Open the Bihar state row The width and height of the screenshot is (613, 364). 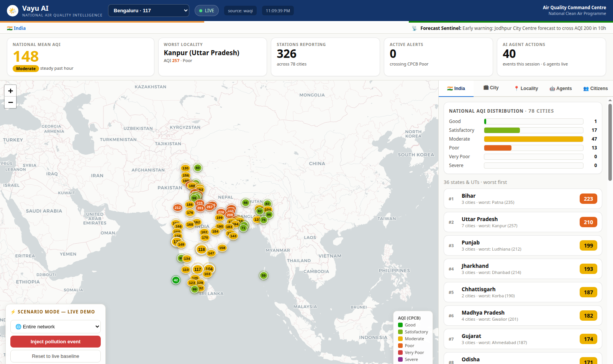pyautogui.click(x=523, y=199)
